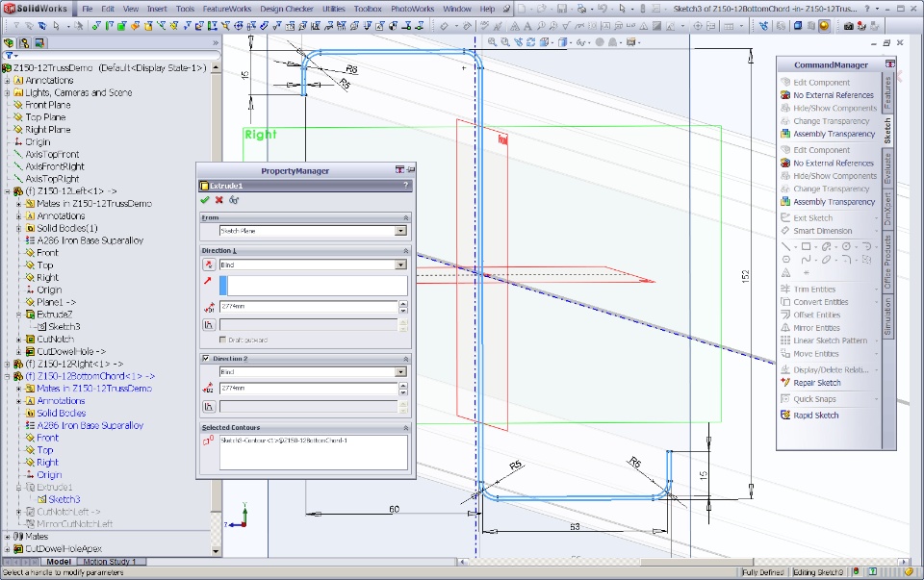Click the tree filter funnel icon

9,56
